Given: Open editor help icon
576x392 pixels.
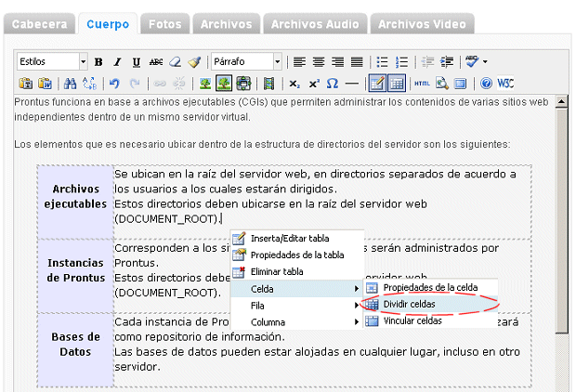Looking at the screenshot, I should click(486, 84).
